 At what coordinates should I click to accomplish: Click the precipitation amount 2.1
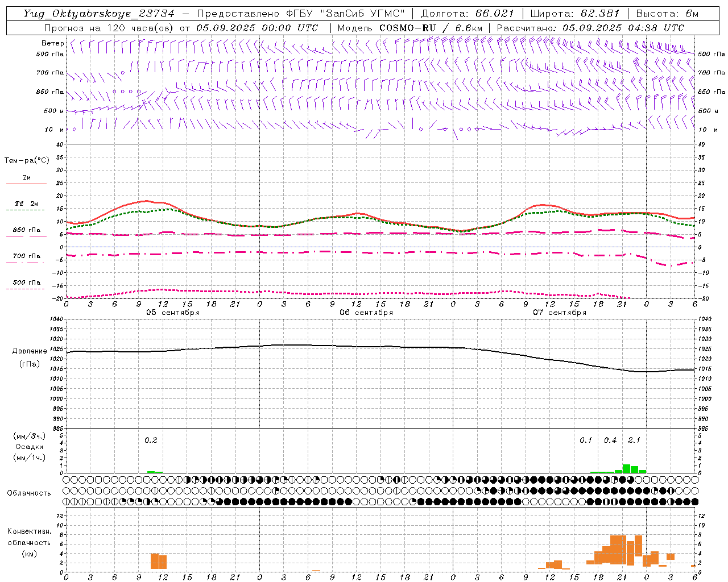(634, 440)
